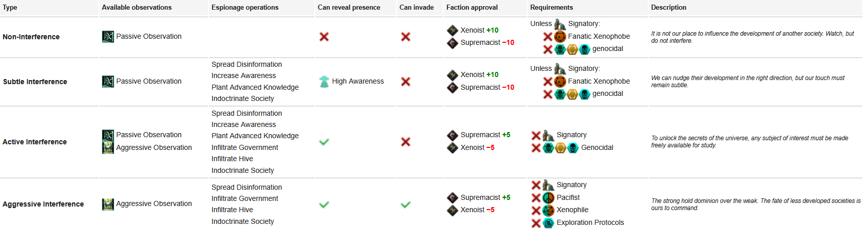Image resolution: width=868 pixels, height=230 pixels.
Task: Click the Aggressive Observation icon in Aggressive Interference row
Action: (108, 204)
